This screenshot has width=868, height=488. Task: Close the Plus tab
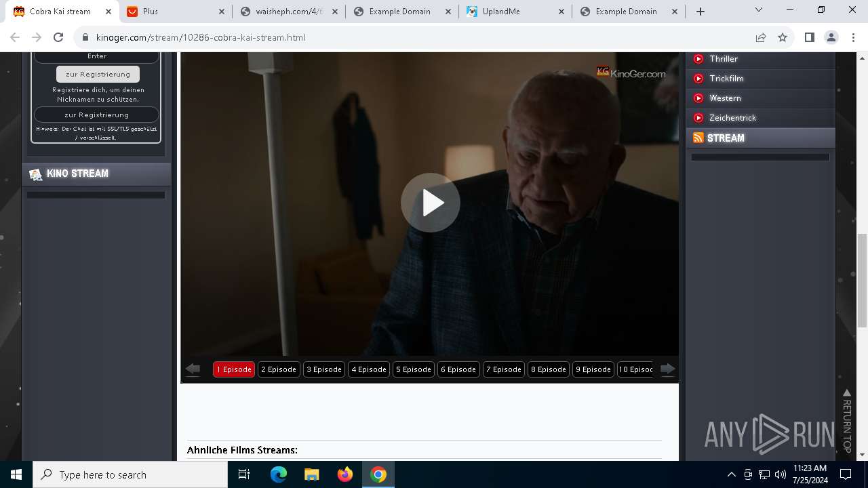click(222, 12)
